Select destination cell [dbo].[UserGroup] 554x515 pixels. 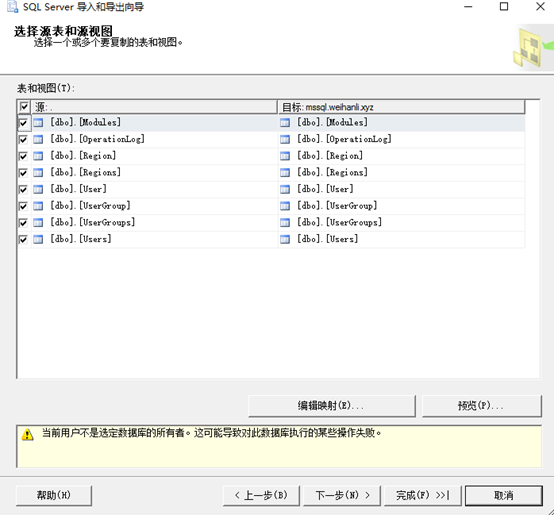(401, 206)
